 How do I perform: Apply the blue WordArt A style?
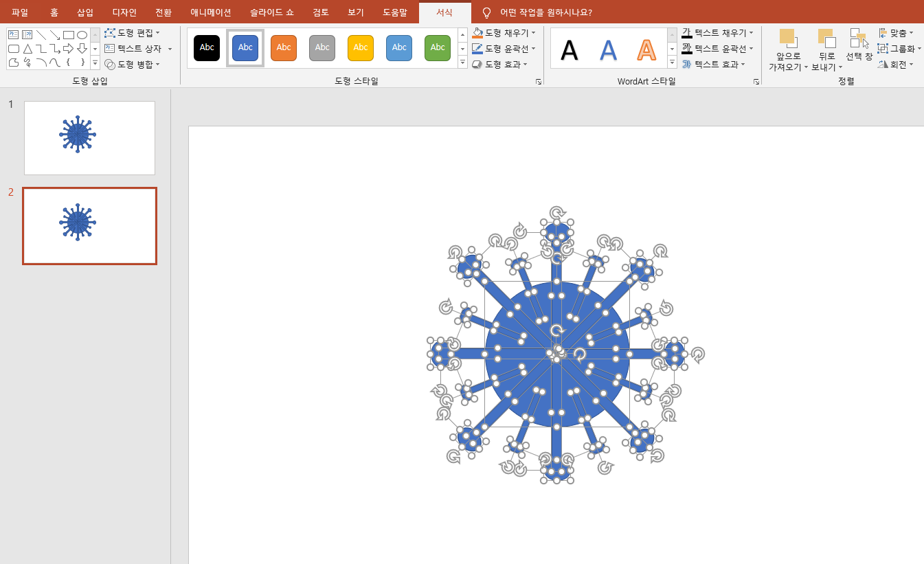tap(608, 49)
